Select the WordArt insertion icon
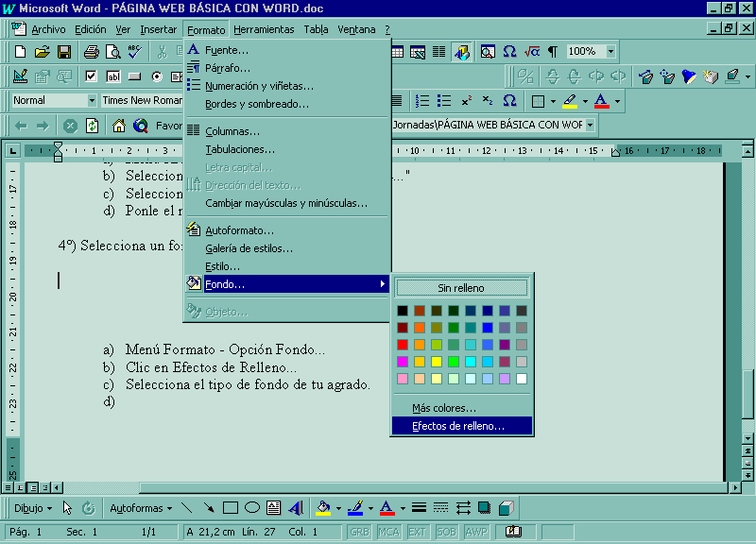The image size is (756, 544). click(298, 507)
